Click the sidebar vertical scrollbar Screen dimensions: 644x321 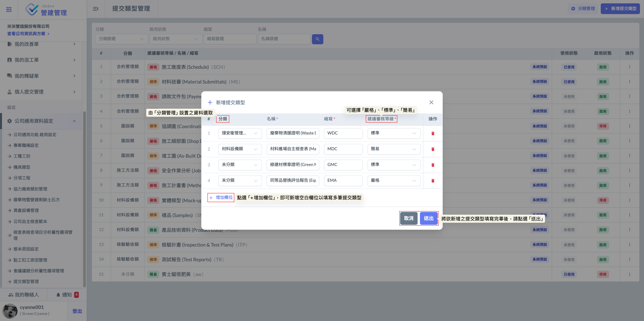tap(84, 200)
